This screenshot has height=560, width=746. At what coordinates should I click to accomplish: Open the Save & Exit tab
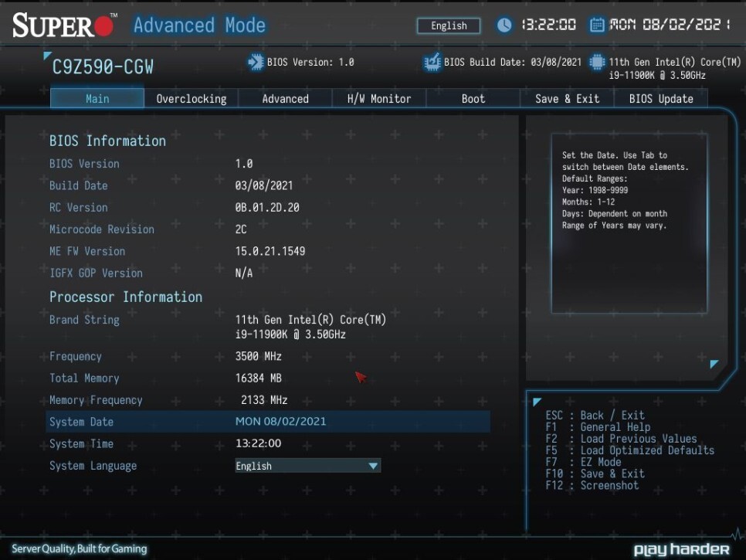click(567, 99)
